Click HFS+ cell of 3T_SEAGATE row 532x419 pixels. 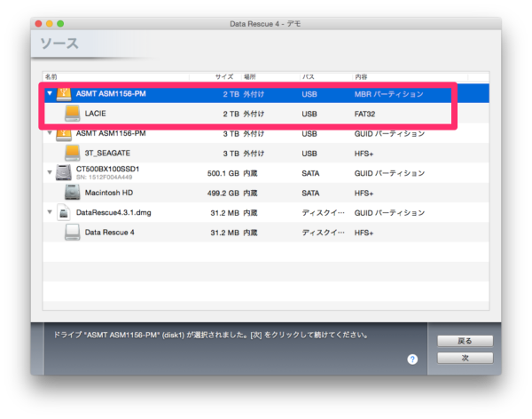point(364,154)
